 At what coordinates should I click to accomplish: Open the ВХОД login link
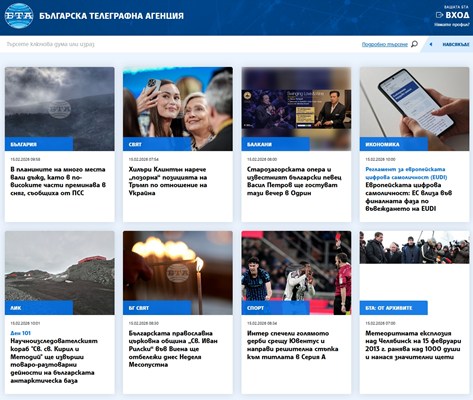(x=457, y=15)
